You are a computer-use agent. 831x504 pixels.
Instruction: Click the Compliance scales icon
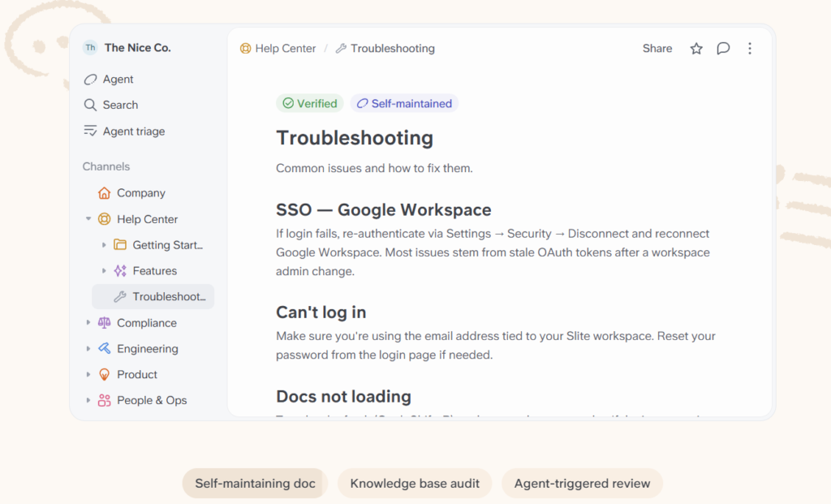[x=105, y=323]
